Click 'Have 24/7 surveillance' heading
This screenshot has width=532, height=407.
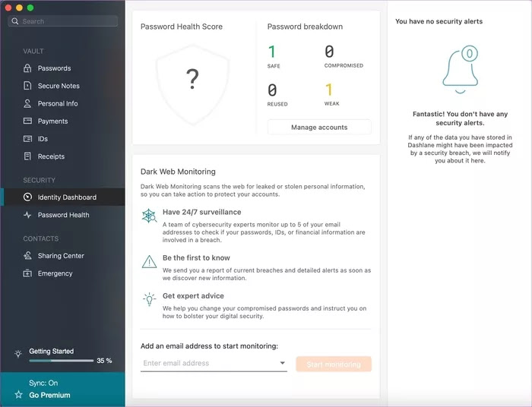tap(202, 212)
